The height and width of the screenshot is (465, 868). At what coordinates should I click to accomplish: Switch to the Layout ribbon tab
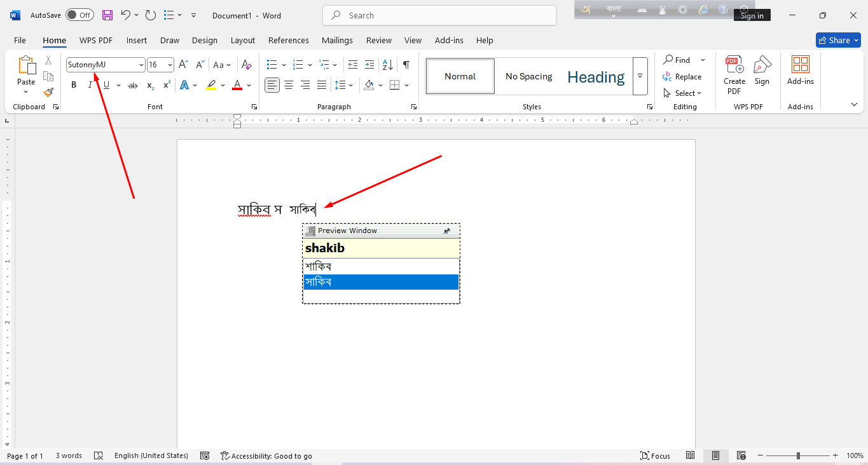point(242,40)
